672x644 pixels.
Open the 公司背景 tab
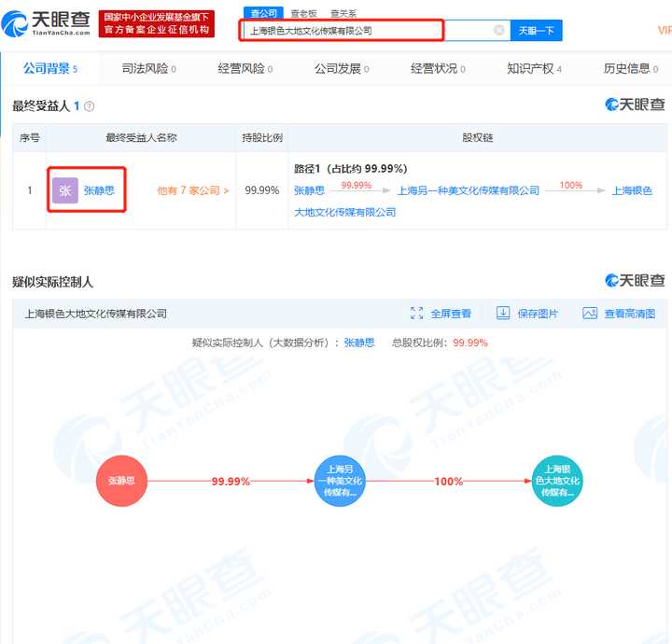coord(50,68)
